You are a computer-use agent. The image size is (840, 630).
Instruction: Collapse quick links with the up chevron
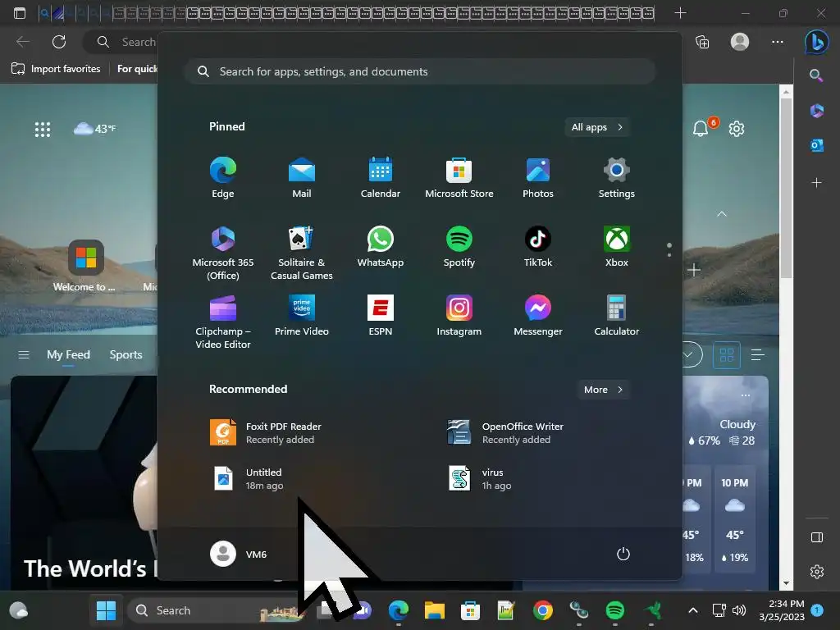pyautogui.click(x=722, y=214)
